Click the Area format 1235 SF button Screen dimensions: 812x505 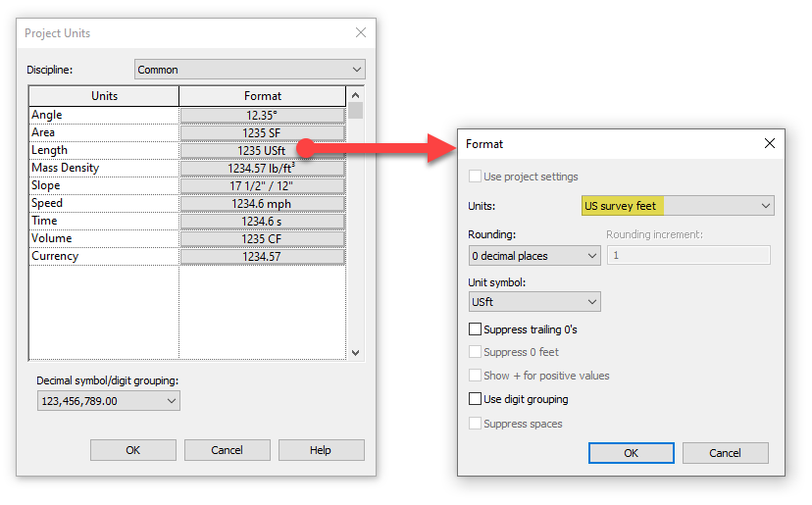(262, 132)
